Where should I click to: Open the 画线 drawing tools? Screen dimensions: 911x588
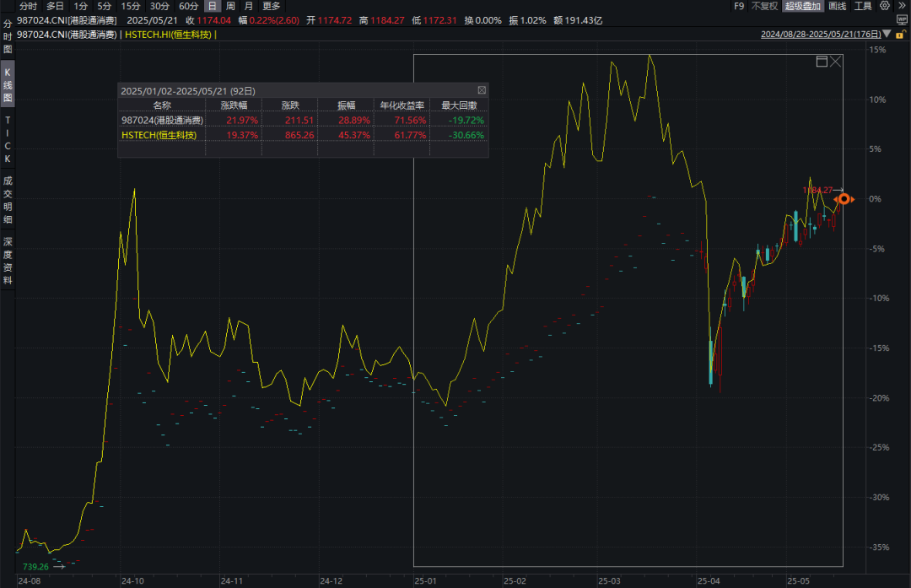coord(838,6)
